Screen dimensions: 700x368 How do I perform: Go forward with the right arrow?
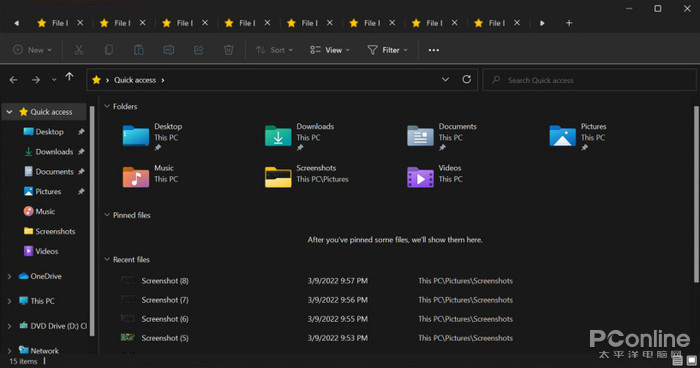point(36,80)
